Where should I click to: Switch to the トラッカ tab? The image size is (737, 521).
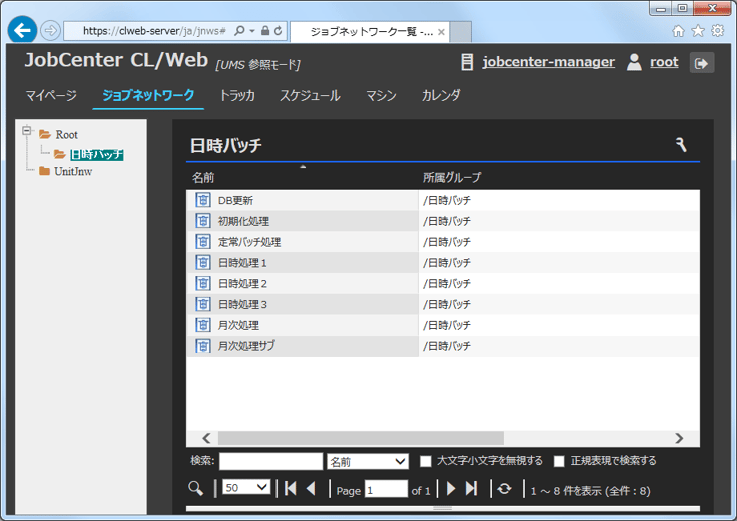(237, 95)
